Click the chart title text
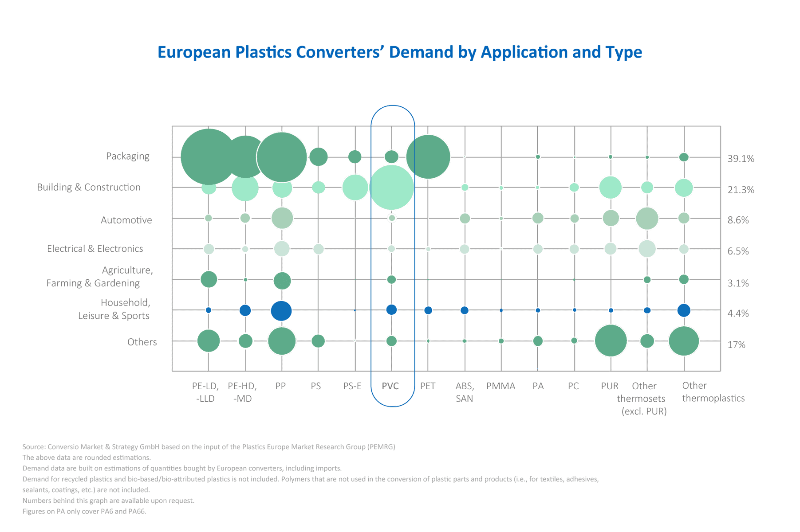This screenshot has width=800, height=532. coord(400,52)
